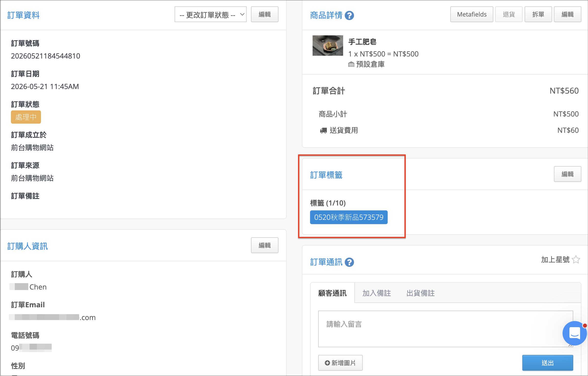
Task: Click the 拆單 split order button
Action: (538, 15)
